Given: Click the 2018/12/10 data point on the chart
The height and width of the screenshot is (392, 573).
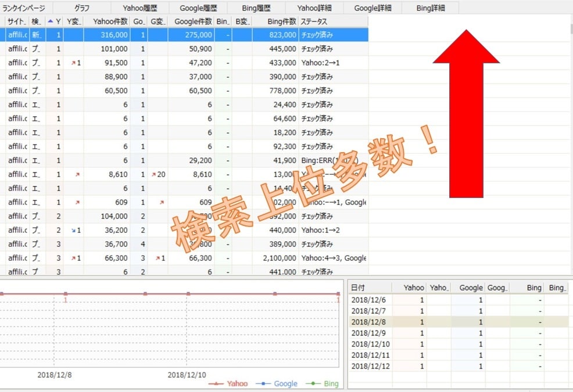Looking at the screenshot, I should click(188, 294).
